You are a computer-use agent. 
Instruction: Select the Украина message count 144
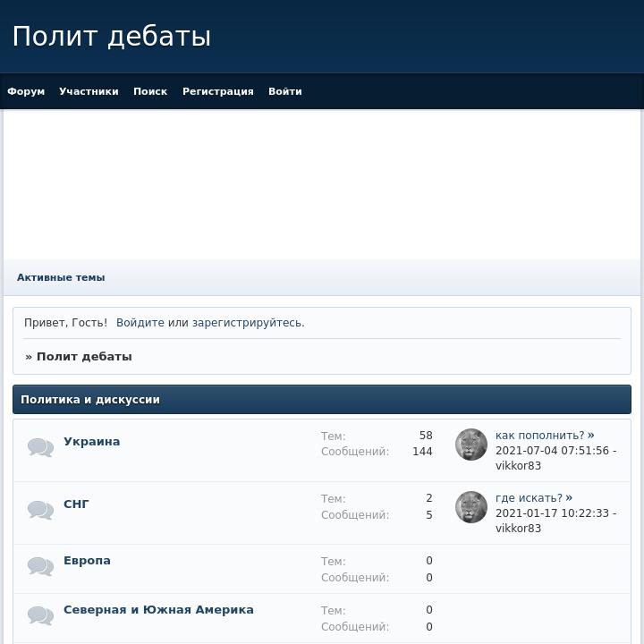click(x=422, y=452)
